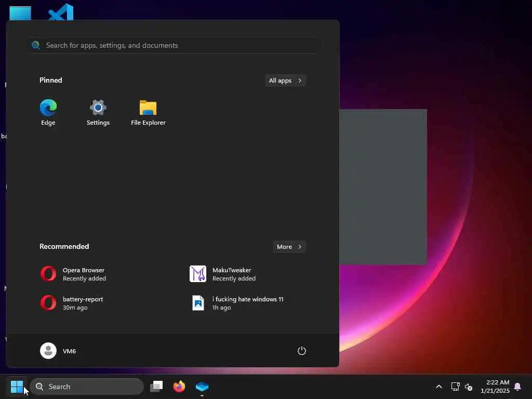532x399 pixels.
Task: Open the pinned Edge browser
Action: click(48, 113)
